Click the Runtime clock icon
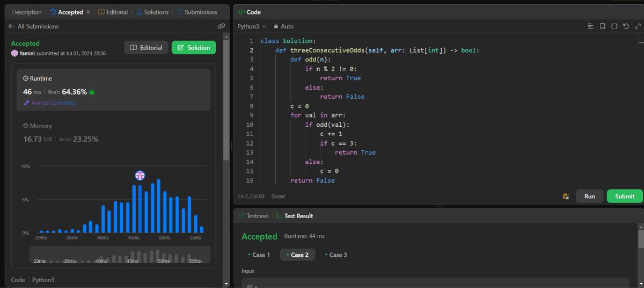644x288 pixels. [26, 78]
